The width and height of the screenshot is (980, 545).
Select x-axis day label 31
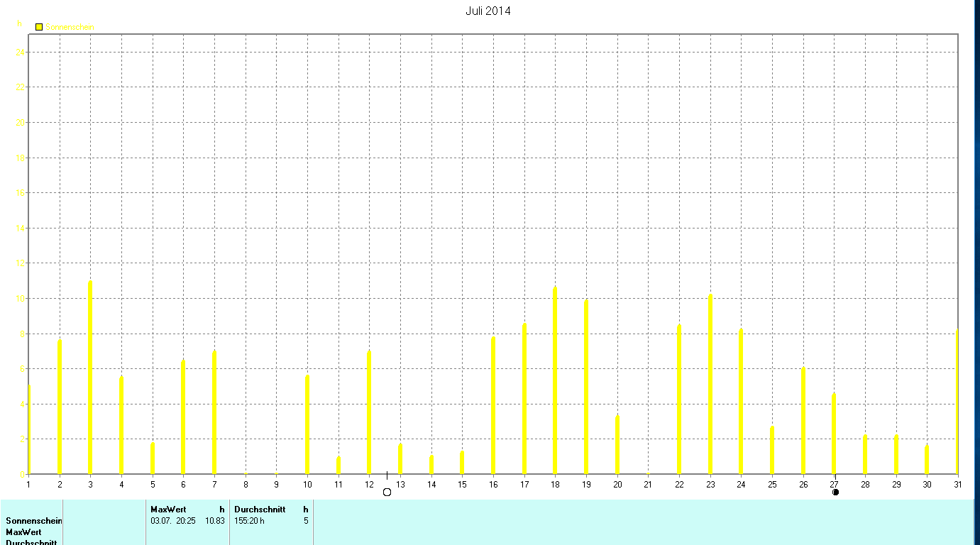(957, 484)
